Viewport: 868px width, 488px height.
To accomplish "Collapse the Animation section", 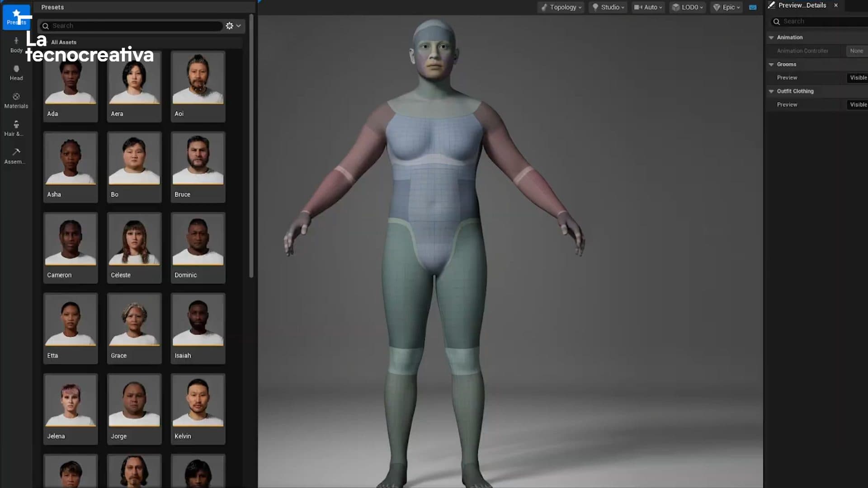I will [x=771, y=38].
